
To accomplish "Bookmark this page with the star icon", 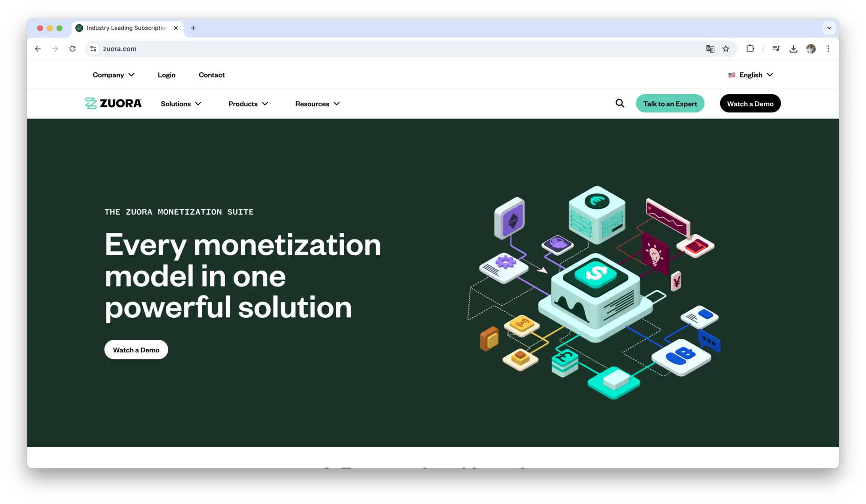I will point(726,49).
